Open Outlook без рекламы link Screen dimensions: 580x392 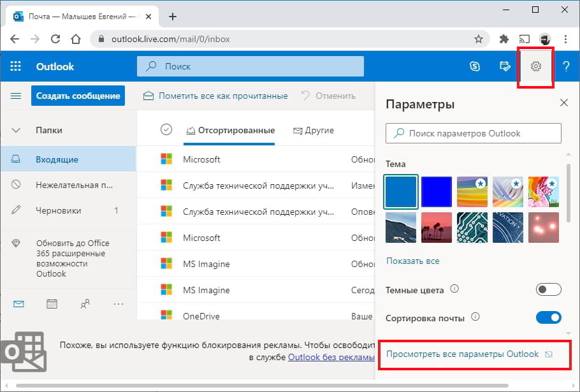pos(331,357)
